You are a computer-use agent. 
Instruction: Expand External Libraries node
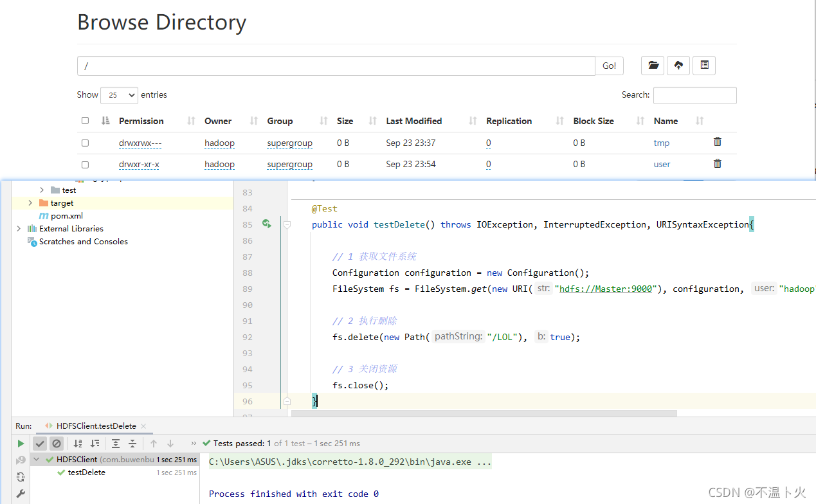click(19, 229)
